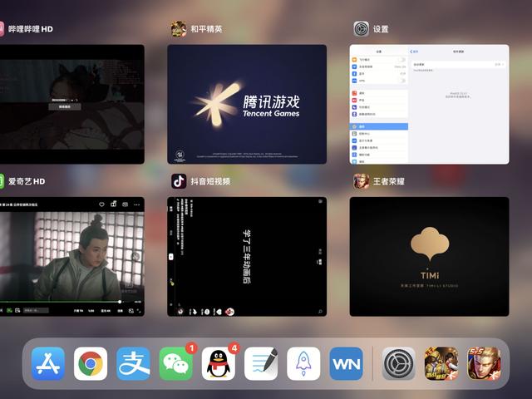The image size is (532, 399).
Task: Open the WN app in the dock
Action: (x=346, y=363)
